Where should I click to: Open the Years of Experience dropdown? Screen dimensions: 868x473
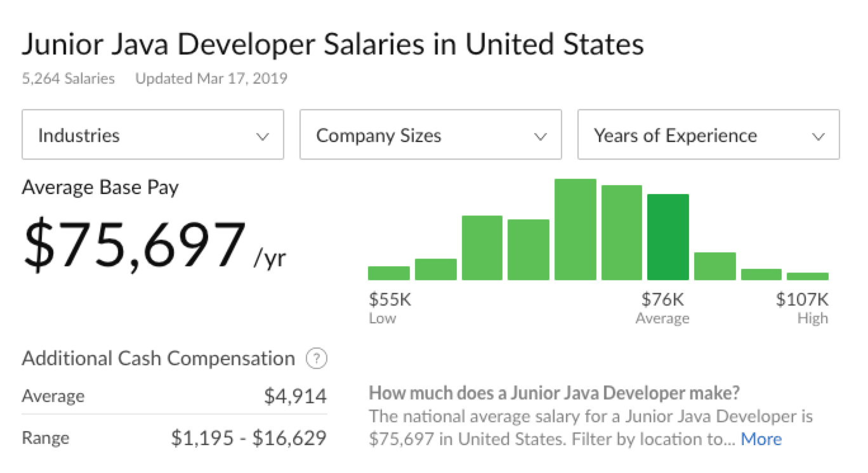point(708,135)
